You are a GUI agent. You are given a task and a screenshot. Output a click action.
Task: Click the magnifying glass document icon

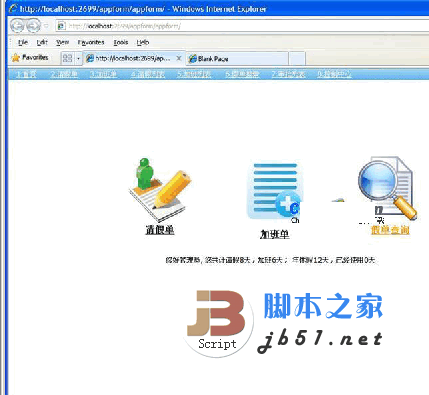click(x=387, y=188)
